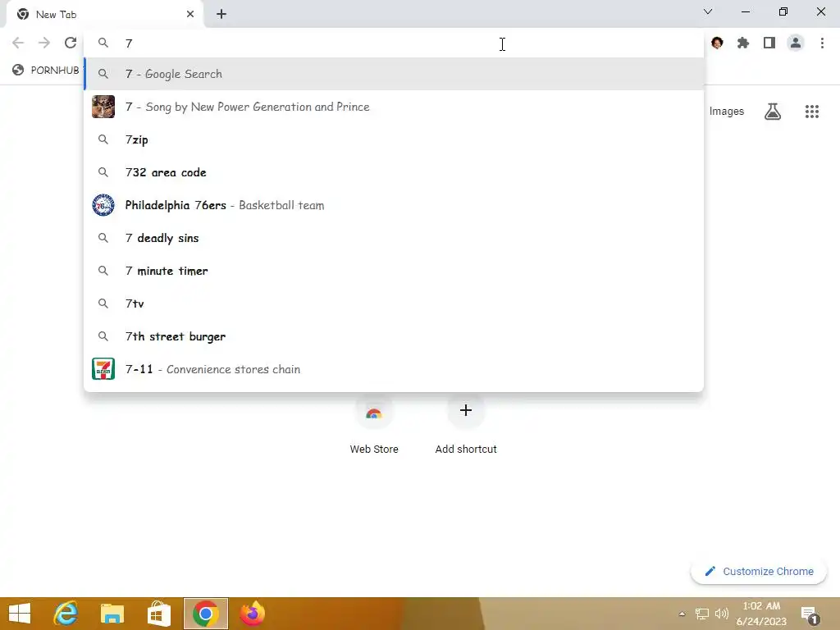Screen dimensions: 840x630
Task: Click the Prince song album thumbnail
Action: pyautogui.click(x=103, y=107)
